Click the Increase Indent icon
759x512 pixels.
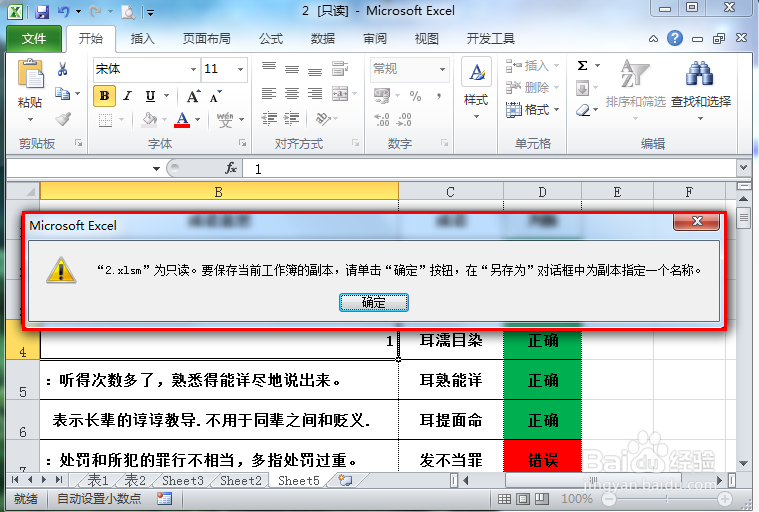point(291,119)
